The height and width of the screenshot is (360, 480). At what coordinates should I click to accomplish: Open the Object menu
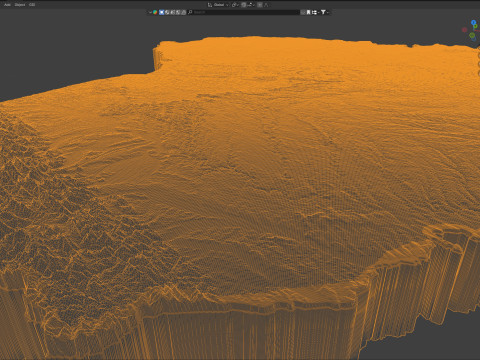[x=20, y=5]
